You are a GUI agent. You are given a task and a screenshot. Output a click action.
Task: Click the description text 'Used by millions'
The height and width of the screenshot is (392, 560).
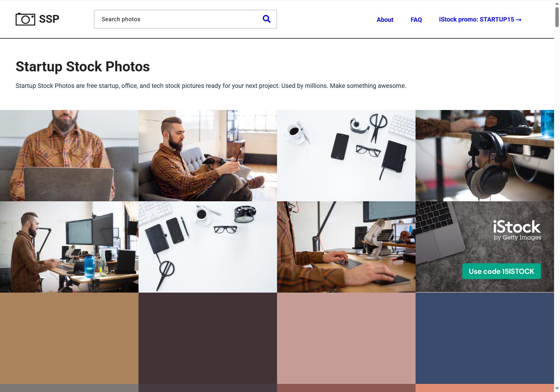(304, 86)
